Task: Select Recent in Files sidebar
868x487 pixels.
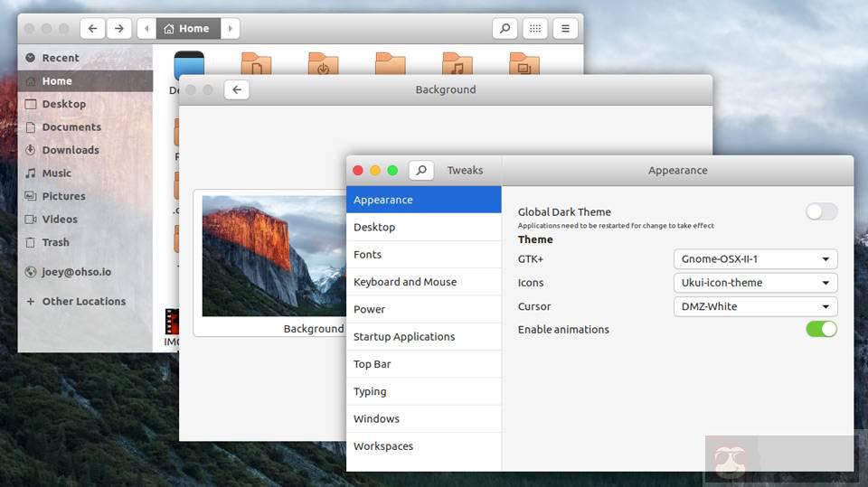Action: tap(85, 58)
